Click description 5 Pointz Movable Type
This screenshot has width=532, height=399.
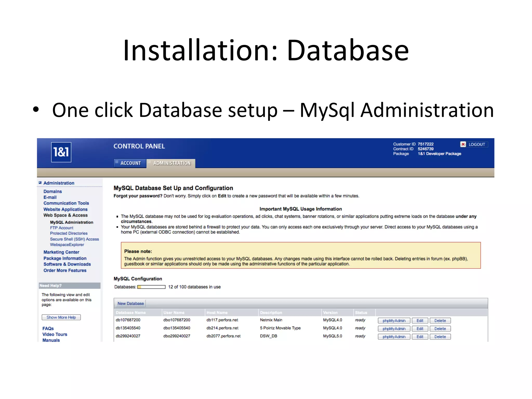pos(280,328)
